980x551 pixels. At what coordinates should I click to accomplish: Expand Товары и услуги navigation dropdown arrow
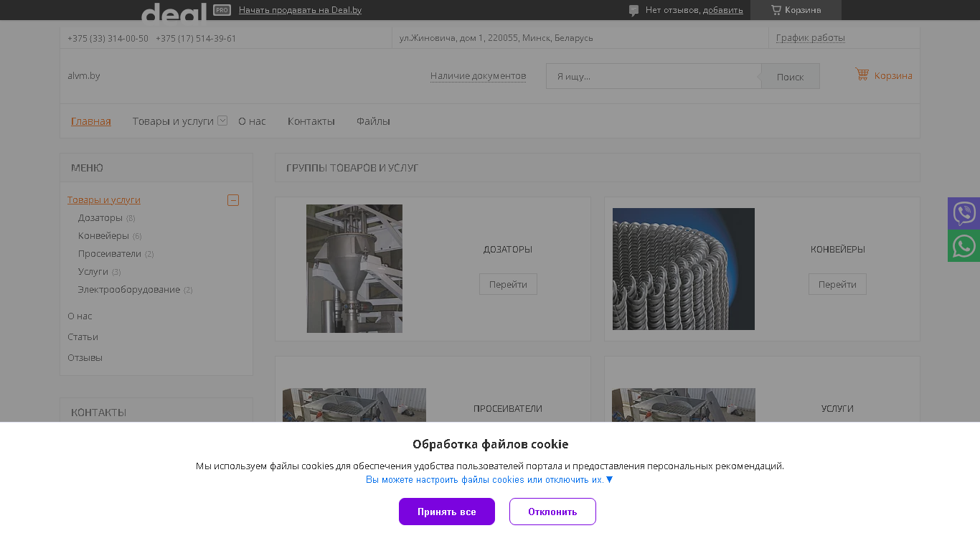[222, 121]
